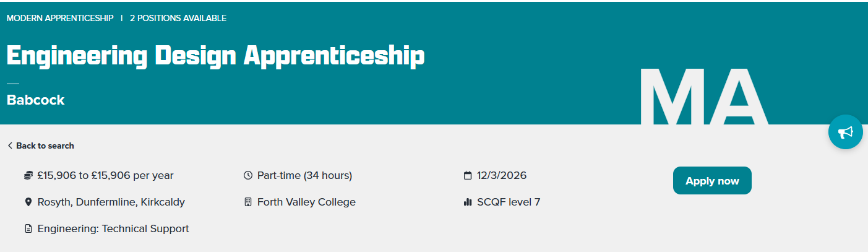868x252 pixels.
Task: Click the bar chart icon beside SCQF level
Action: [x=468, y=202]
